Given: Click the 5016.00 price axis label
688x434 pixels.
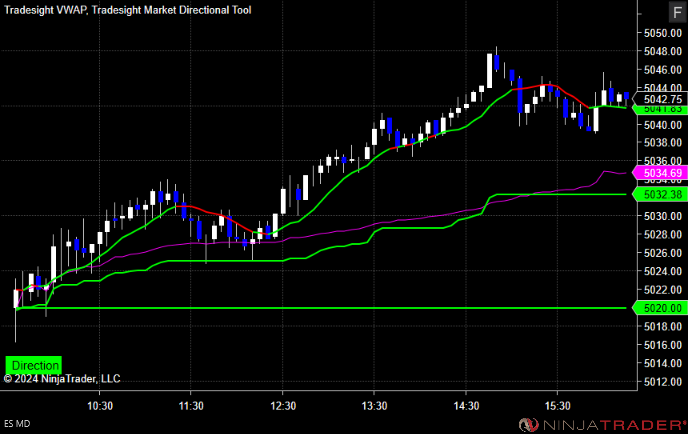Looking at the screenshot, I should point(663,345).
